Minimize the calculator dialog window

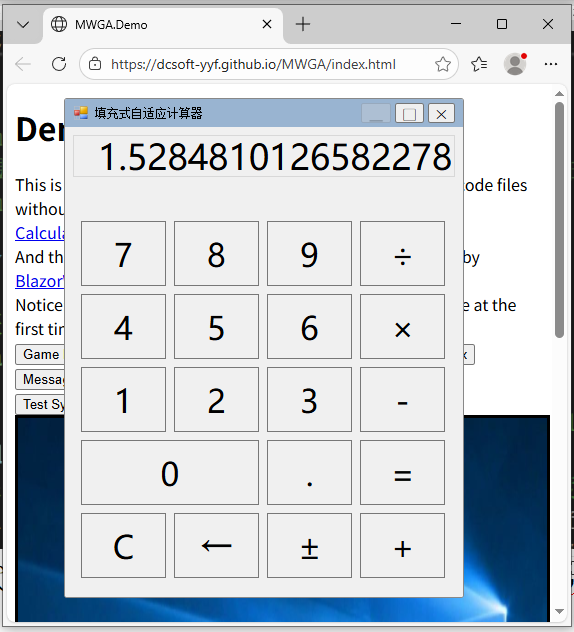(x=376, y=113)
